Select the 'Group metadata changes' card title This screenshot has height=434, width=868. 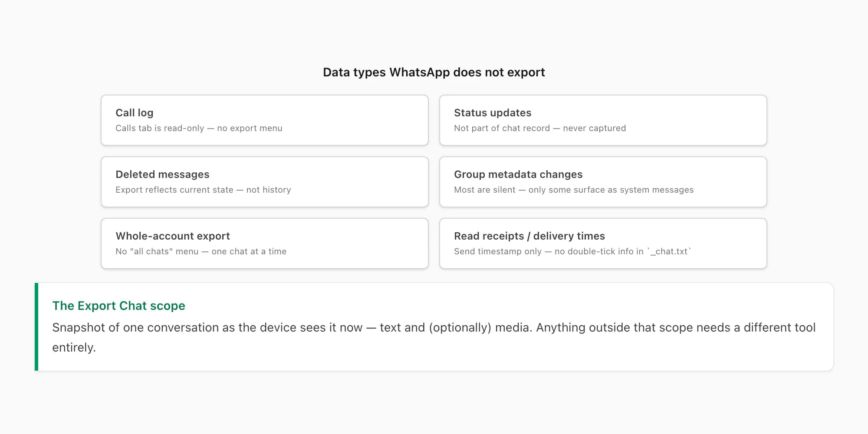click(x=518, y=174)
